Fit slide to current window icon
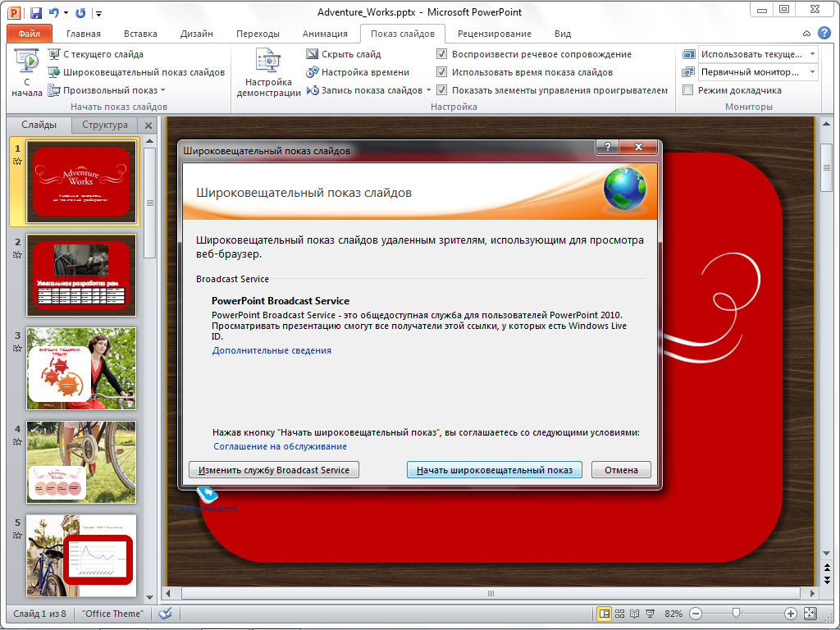840x630 pixels. [x=810, y=614]
